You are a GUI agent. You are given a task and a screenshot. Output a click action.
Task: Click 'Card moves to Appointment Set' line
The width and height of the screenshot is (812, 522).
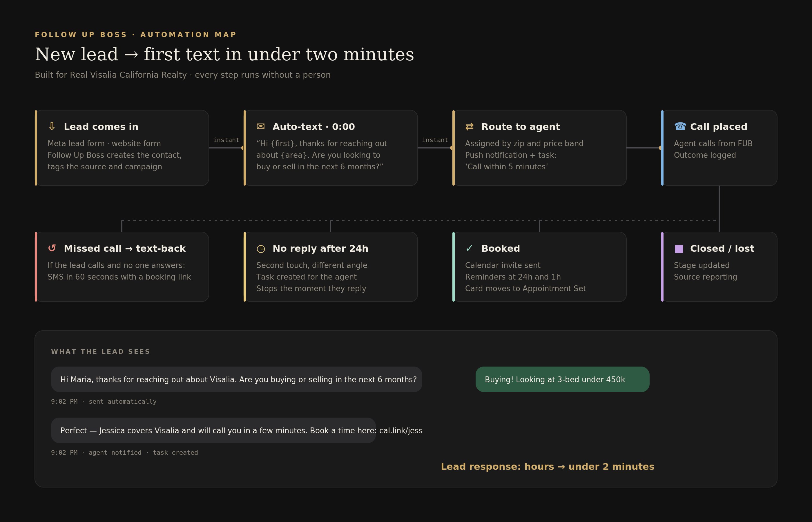coord(525,288)
